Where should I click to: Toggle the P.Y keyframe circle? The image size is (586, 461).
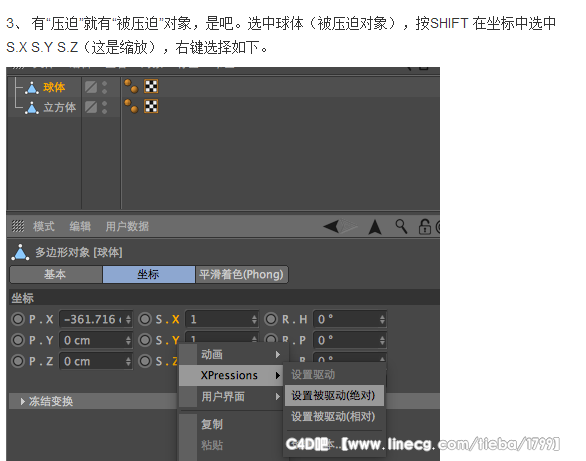tap(18, 340)
